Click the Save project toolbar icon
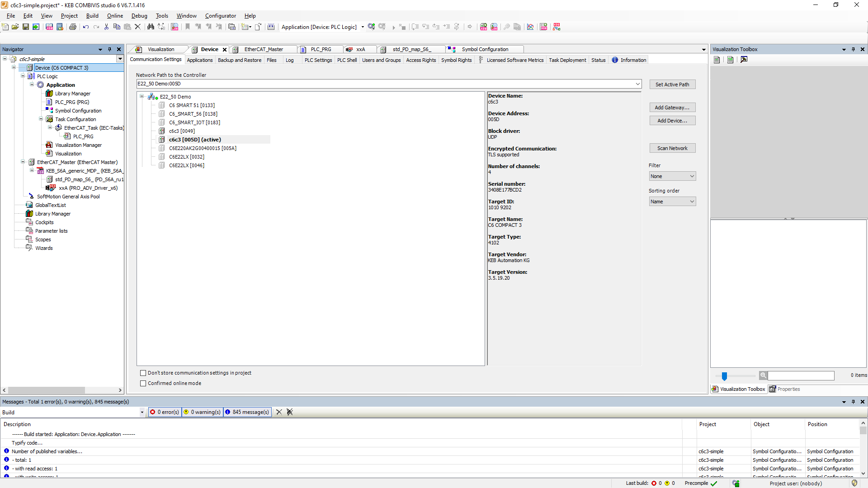The image size is (868, 488). (x=26, y=27)
